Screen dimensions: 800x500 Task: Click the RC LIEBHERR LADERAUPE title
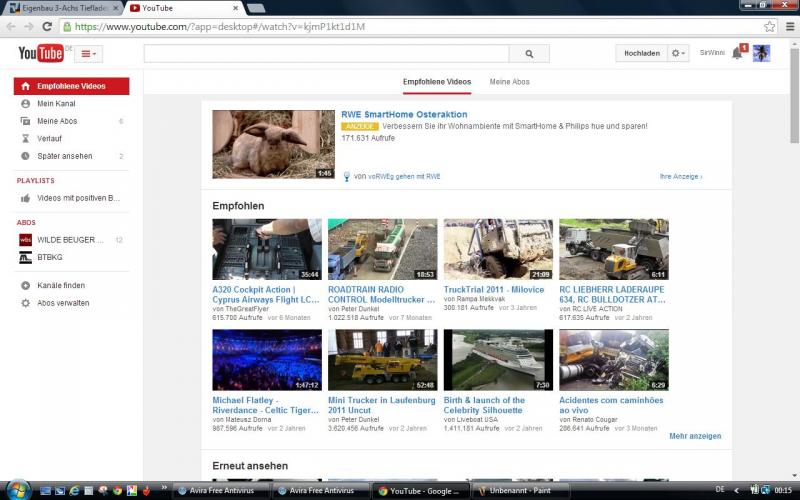[612, 294]
